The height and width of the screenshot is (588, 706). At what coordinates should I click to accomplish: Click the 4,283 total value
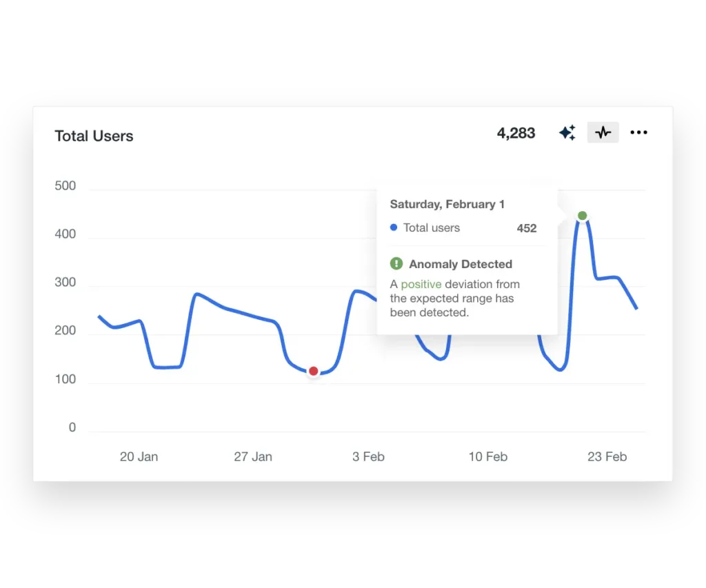point(516,133)
